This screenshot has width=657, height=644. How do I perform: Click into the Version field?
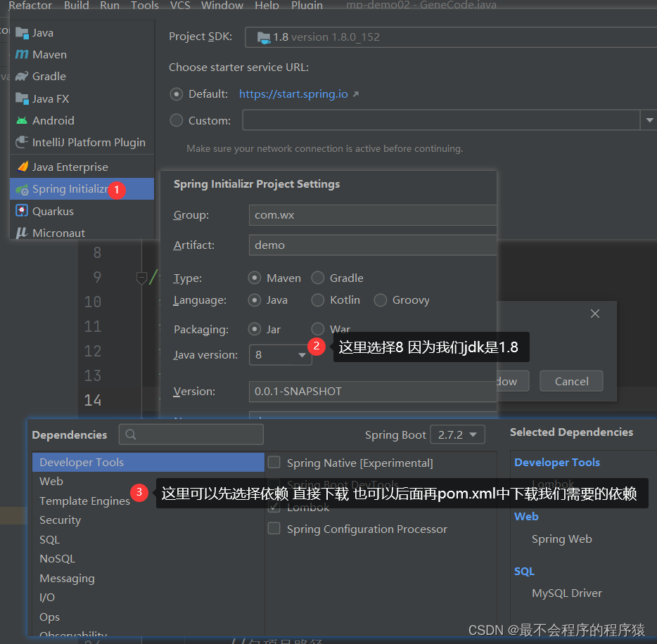pyautogui.click(x=373, y=392)
